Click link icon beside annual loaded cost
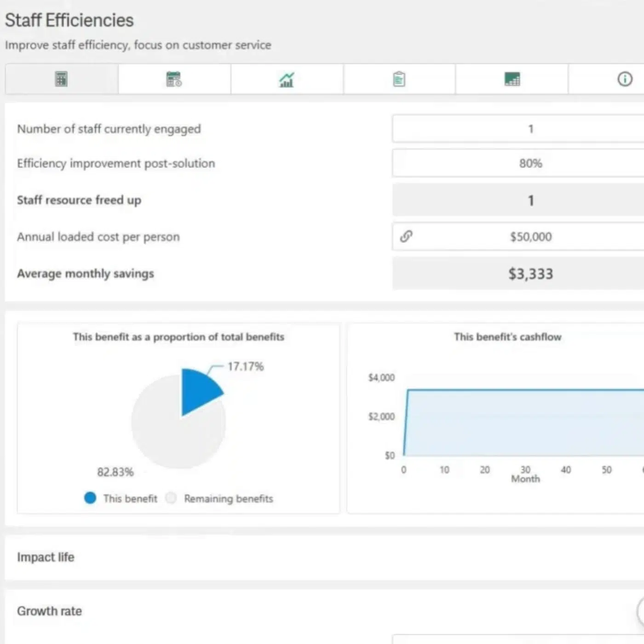This screenshot has height=644, width=644. [x=406, y=236]
